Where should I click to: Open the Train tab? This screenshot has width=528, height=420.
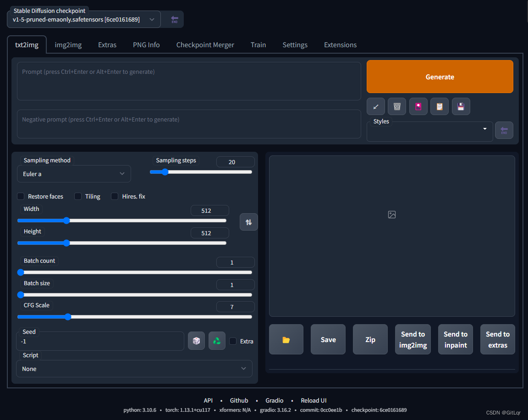(x=258, y=45)
